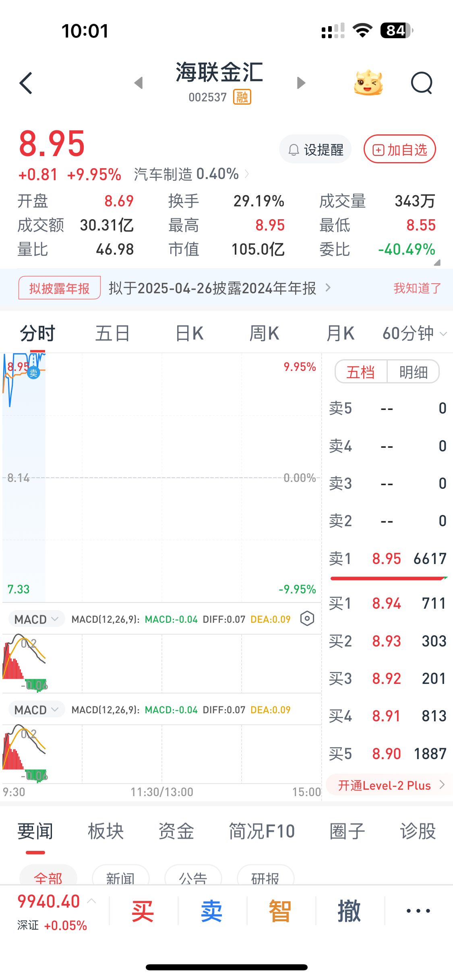Open the three-dots more menu

pyautogui.click(x=418, y=911)
